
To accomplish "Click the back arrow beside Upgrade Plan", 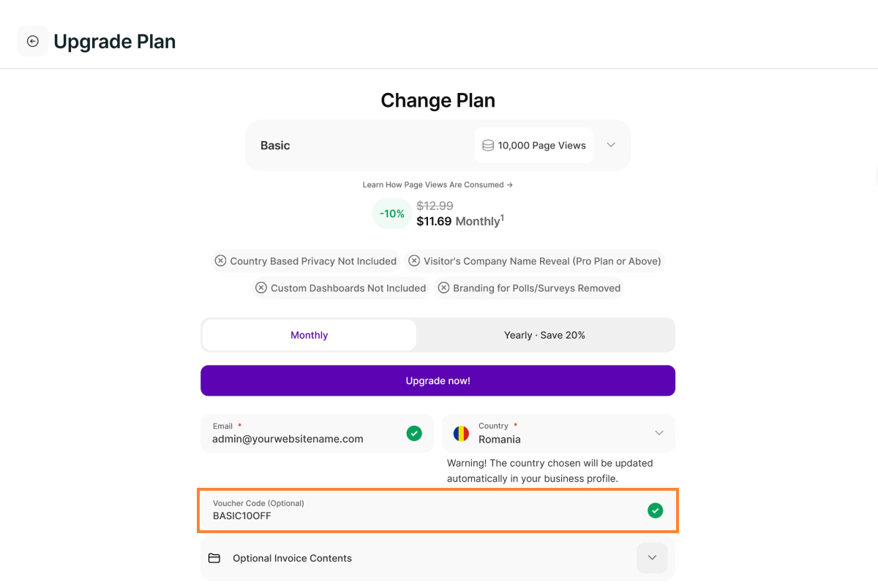I will (x=32, y=42).
